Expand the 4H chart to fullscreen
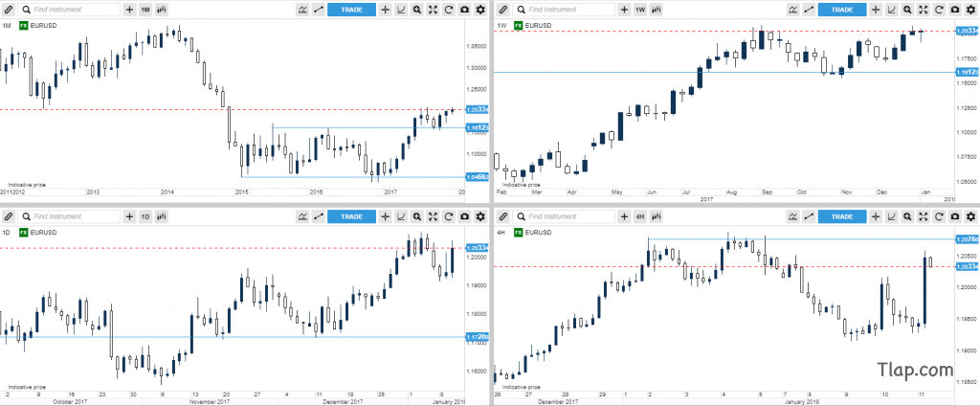This screenshot has width=980, height=406. (x=924, y=216)
